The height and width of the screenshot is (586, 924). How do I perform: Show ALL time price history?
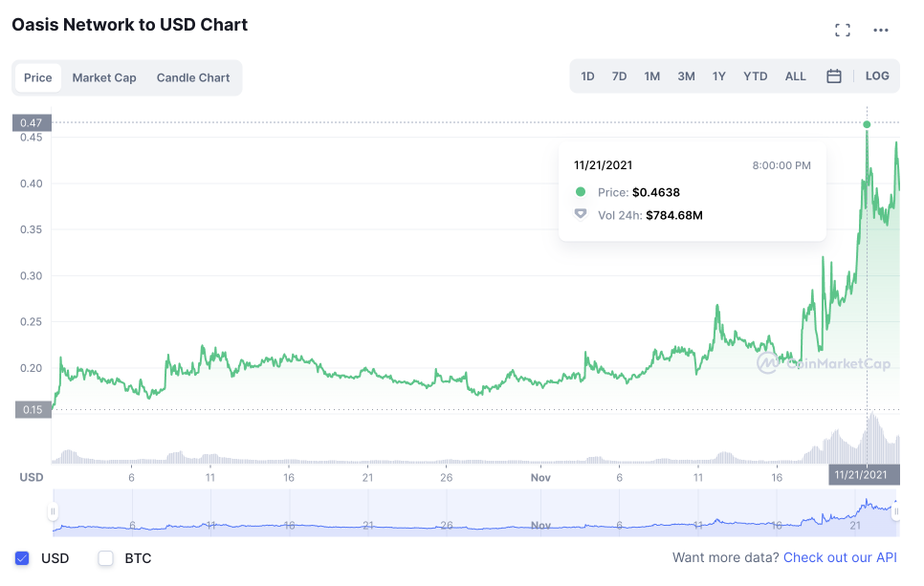pos(795,76)
